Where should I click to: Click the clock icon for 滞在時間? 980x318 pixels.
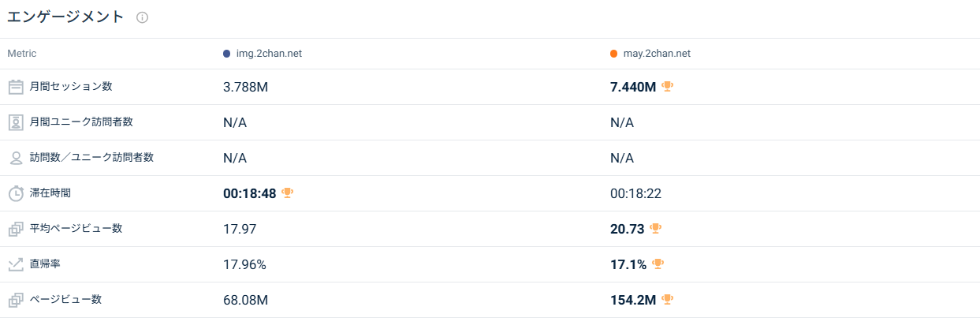pyautogui.click(x=16, y=193)
